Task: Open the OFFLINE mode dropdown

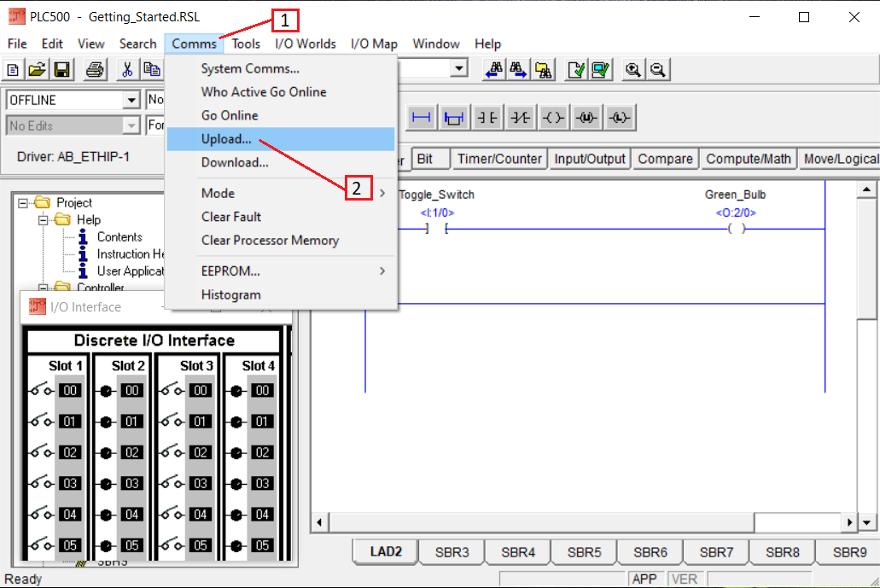Action: click(131, 101)
